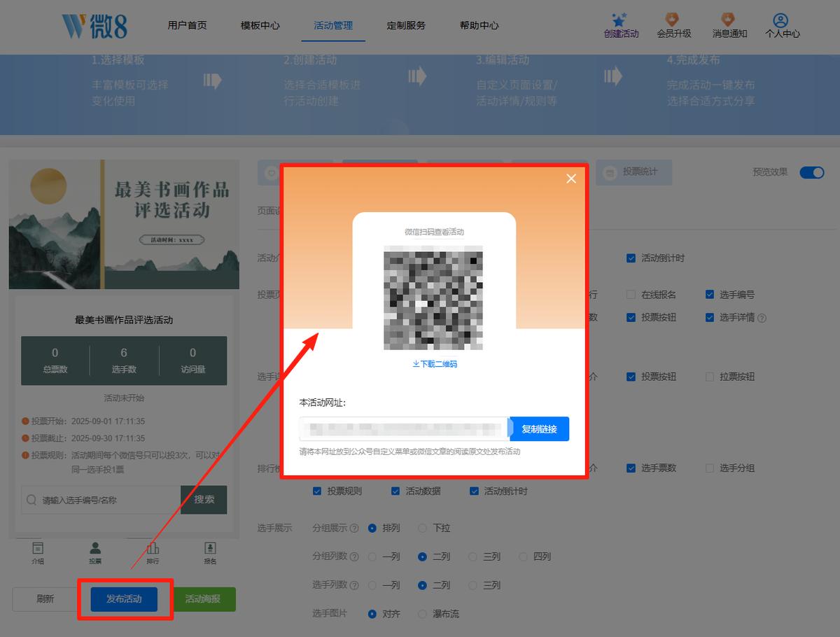Screen dimensions: 840x637
Task: Enable the 拉票按钮 checkbox
Action: (x=710, y=377)
